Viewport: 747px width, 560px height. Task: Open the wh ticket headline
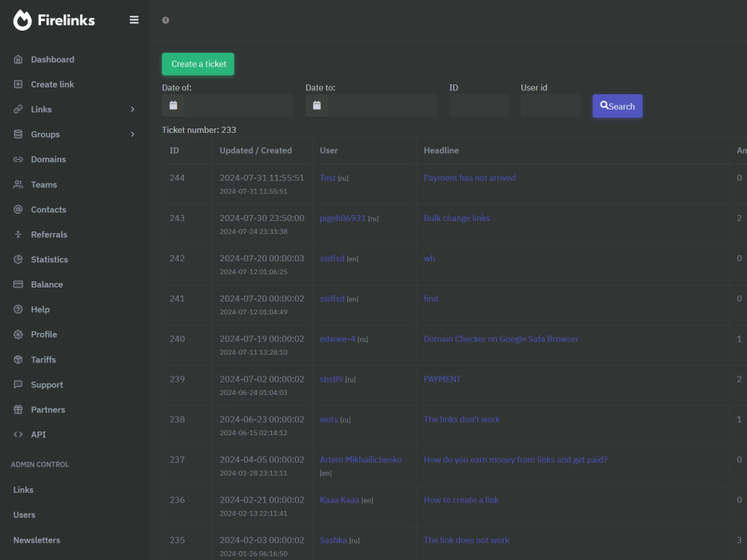430,258
